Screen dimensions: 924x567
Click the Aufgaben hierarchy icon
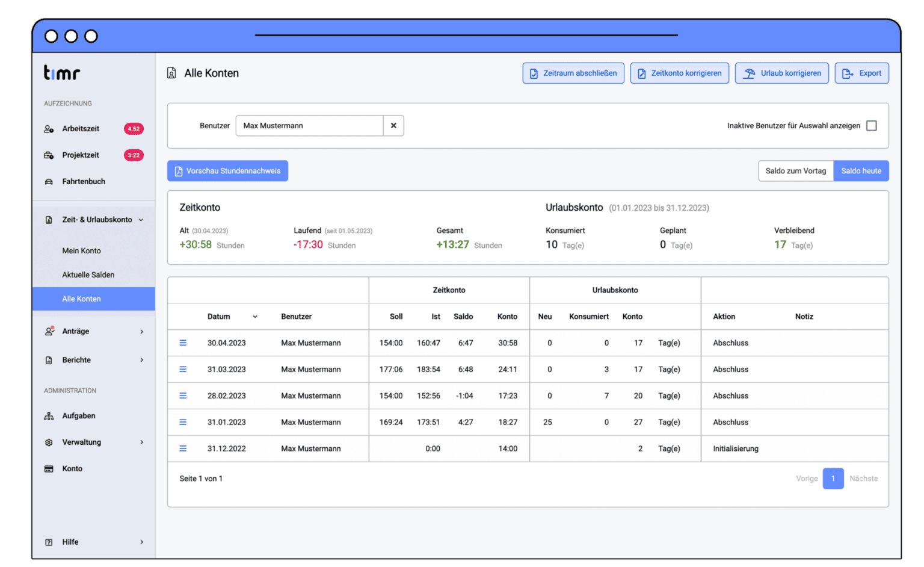(x=49, y=416)
